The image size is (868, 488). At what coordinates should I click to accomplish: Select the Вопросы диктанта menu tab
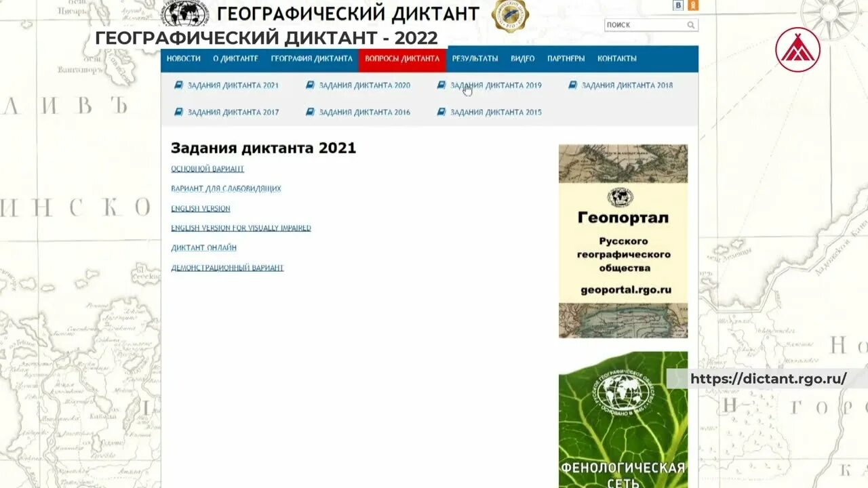402,59
